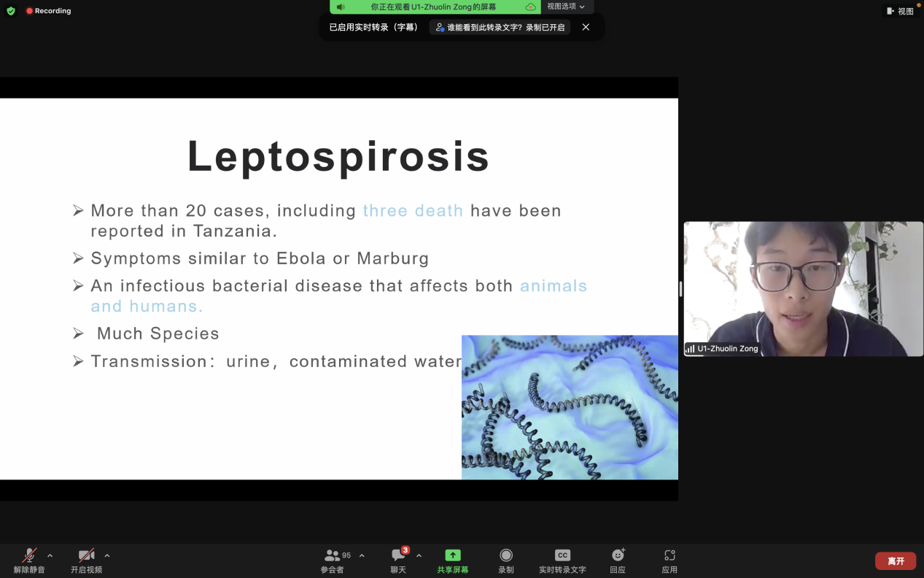Open the View options menu at top
This screenshot has width=924, height=578.
click(x=566, y=7)
